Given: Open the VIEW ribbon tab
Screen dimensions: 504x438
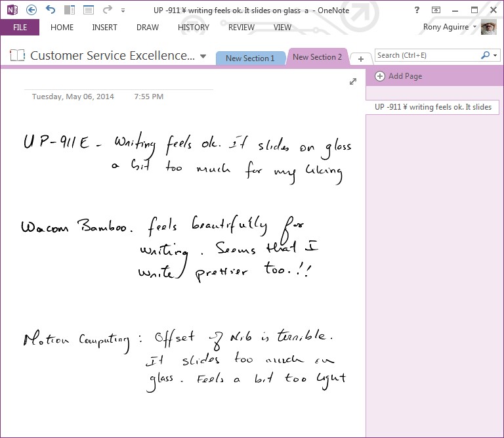Looking at the screenshot, I should point(282,28).
